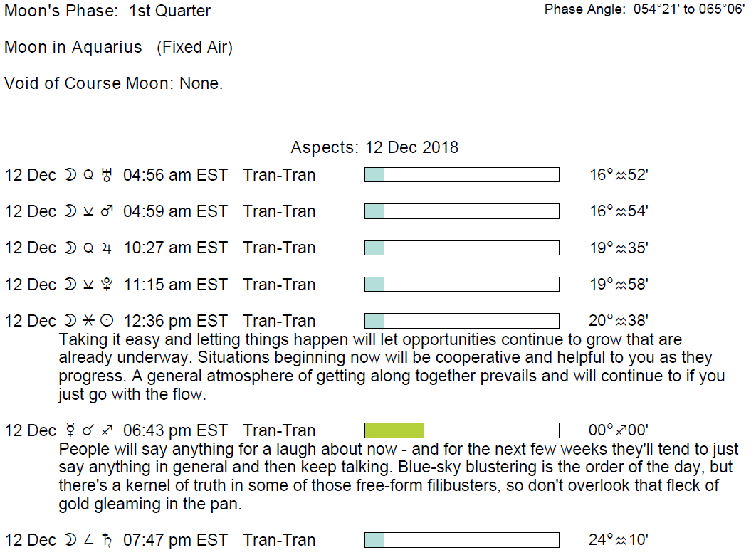Click the Pluto glyph in the 11:15 am aspect
756x555 pixels.
(107, 285)
